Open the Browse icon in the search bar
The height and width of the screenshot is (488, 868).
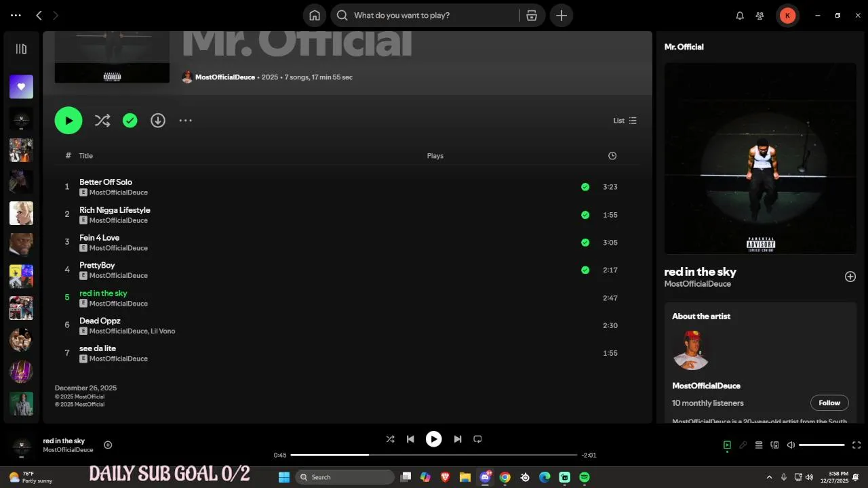click(x=532, y=15)
